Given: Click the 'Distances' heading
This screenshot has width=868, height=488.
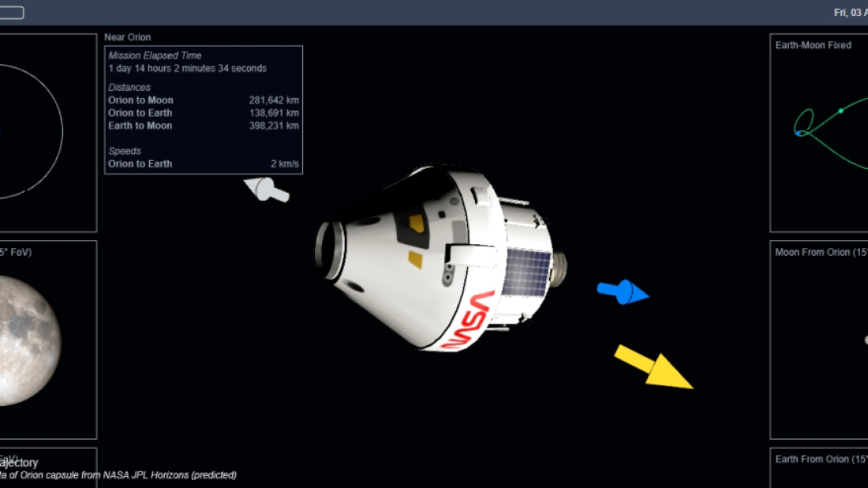Looking at the screenshot, I should tap(129, 88).
